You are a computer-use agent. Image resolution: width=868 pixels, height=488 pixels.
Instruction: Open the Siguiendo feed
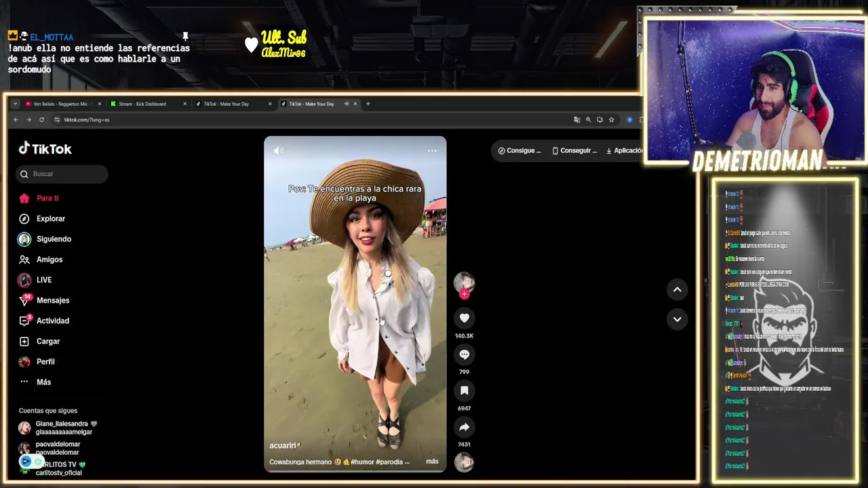coord(45,239)
